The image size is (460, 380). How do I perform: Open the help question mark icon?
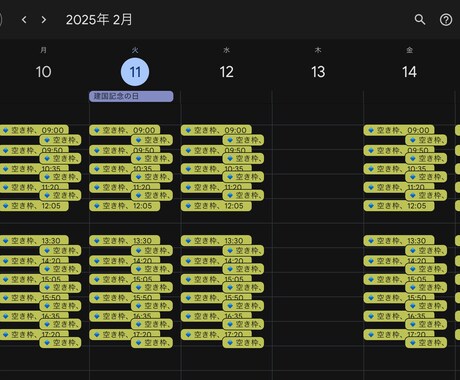pyautogui.click(x=446, y=20)
